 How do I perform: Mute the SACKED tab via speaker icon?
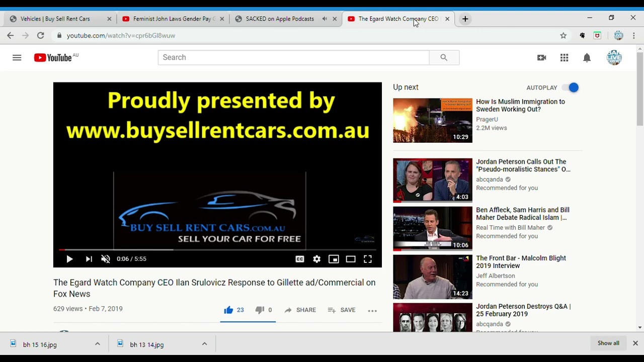point(325,19)
